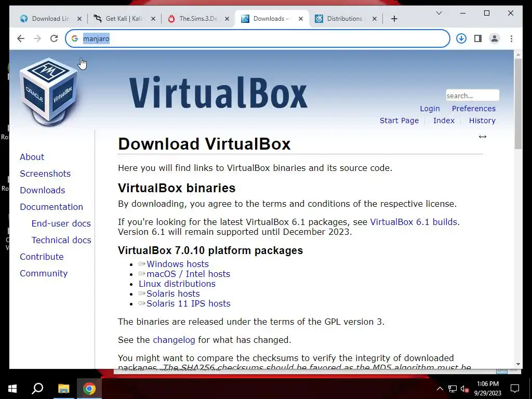
Task: Open Windows taskbar search
Action: pos(37,389)
